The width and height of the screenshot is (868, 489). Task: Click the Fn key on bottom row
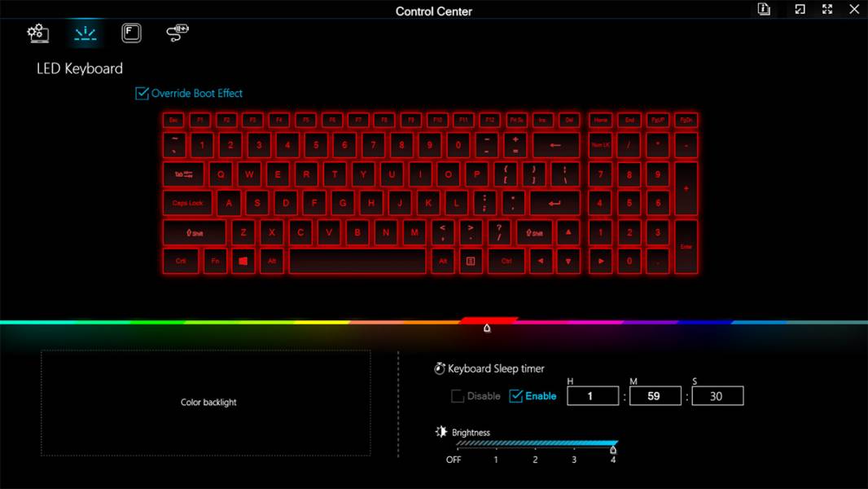(215, 261)
